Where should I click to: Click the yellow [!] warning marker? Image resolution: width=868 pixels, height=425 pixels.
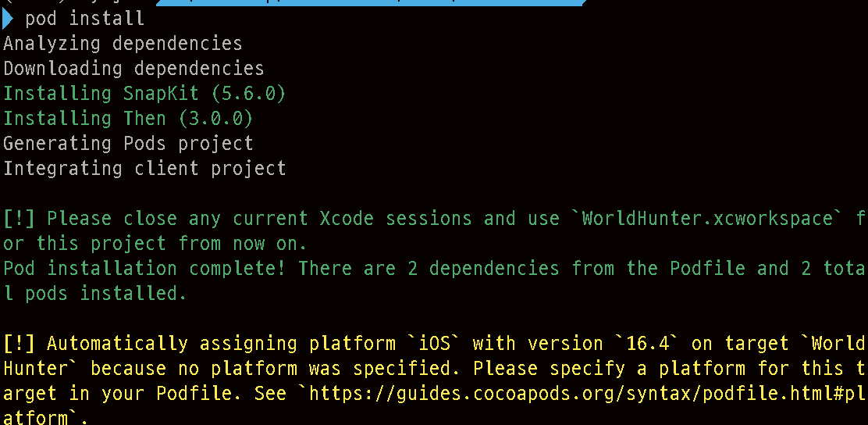[19, 344]
